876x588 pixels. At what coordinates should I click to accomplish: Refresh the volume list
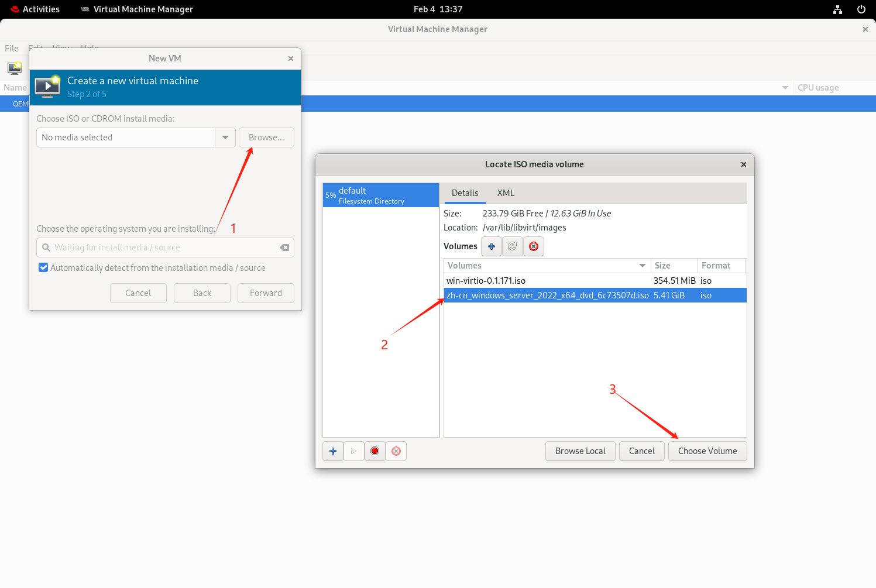[x=513, y=246]
